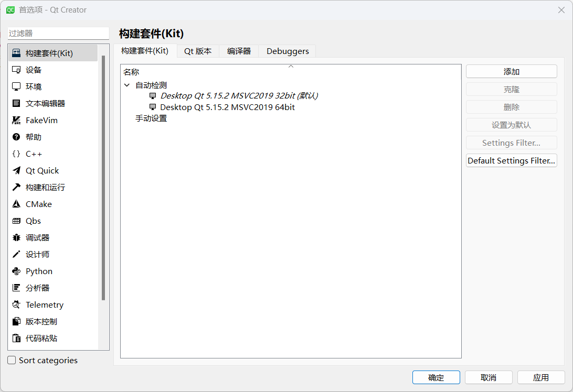The height and width of the screenshot is (392, 573).
Task: Select Desktop Qt 5.15.2 MSVC2019 32bit kit
Action: [239, 95]
